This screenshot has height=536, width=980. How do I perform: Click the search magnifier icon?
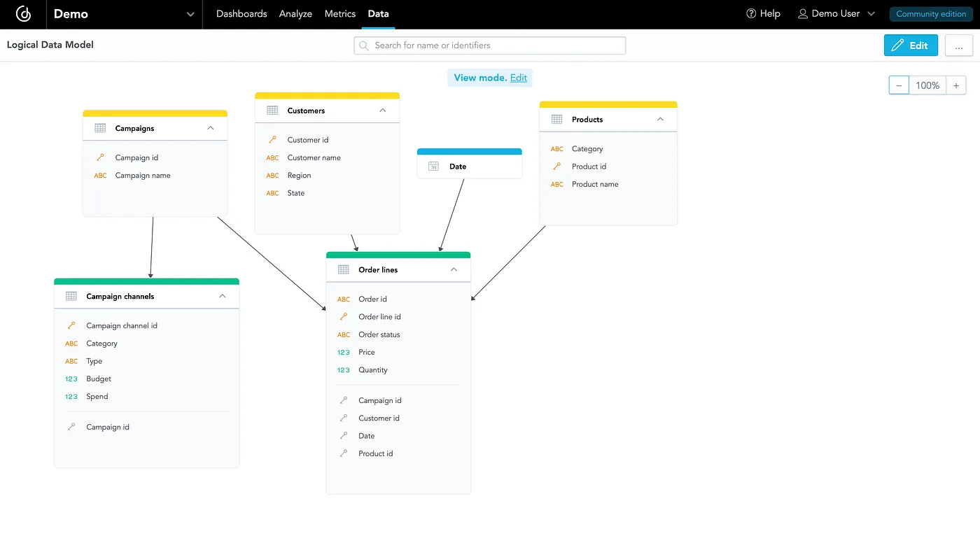[363, 45]
